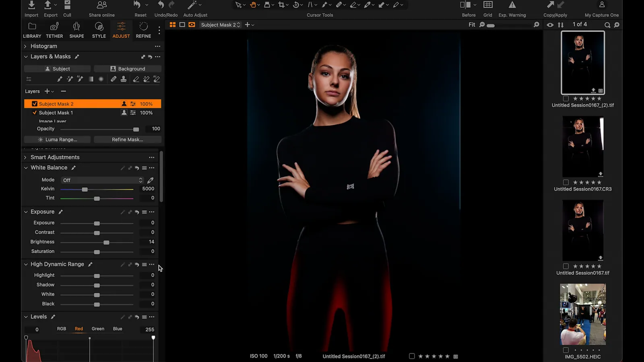Tick the color tag box under Untitled Session0167_(2).tif thumbnail
The image size is (644, 362).
(x=566, y=99)
